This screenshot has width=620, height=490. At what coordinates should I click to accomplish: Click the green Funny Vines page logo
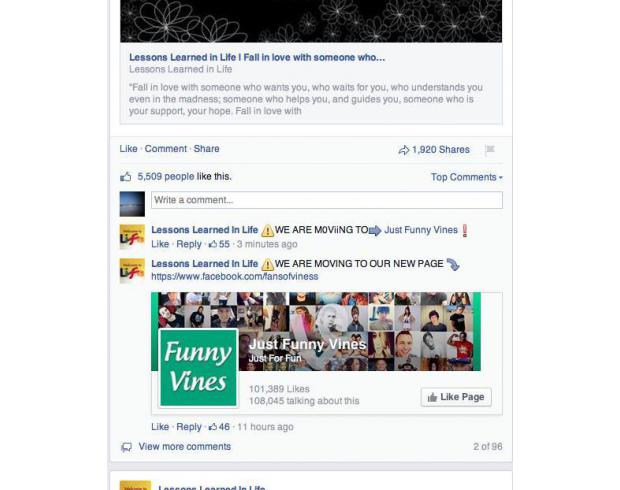click(198, 367)
